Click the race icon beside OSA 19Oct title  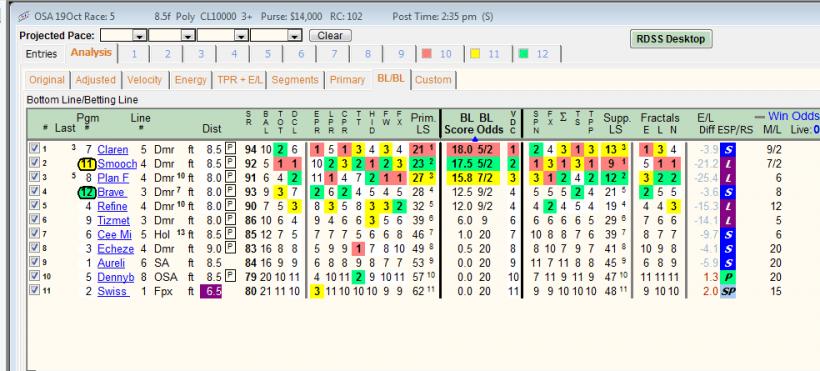pyautogui.click(x=24, y=16)
